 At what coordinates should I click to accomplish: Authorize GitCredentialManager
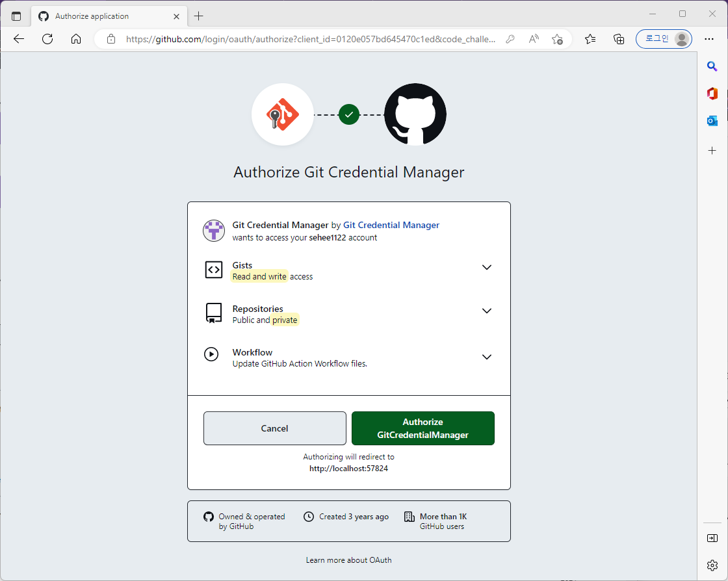pos(423,428)
